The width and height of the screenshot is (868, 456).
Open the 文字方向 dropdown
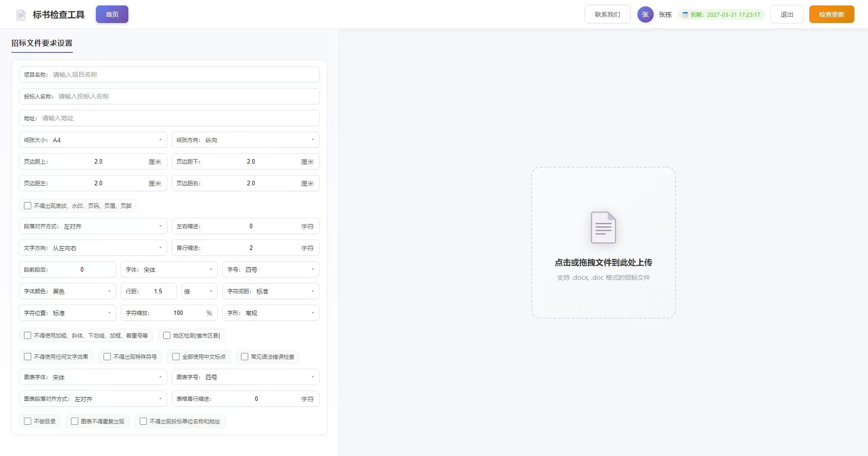(x=93, y=248)
